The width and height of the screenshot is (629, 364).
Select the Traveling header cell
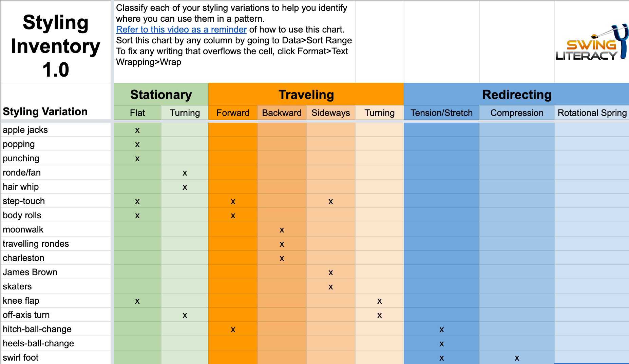pos(306,95)
